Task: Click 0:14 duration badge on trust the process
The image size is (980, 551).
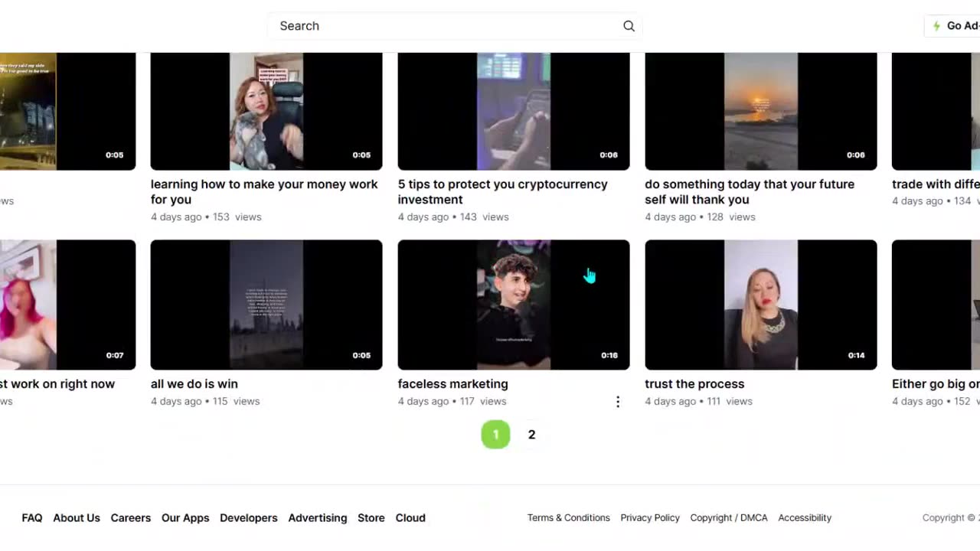Action: pos(856,355)
